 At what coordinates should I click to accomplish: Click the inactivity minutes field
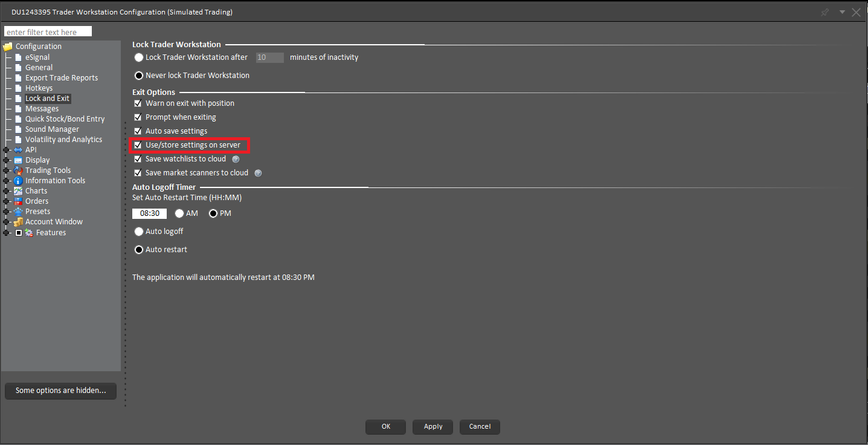(x=269, y=57)
